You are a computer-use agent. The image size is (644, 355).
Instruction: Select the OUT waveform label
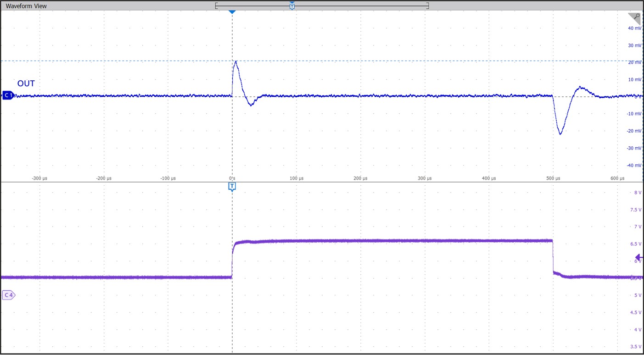click(x=26, y=83)
